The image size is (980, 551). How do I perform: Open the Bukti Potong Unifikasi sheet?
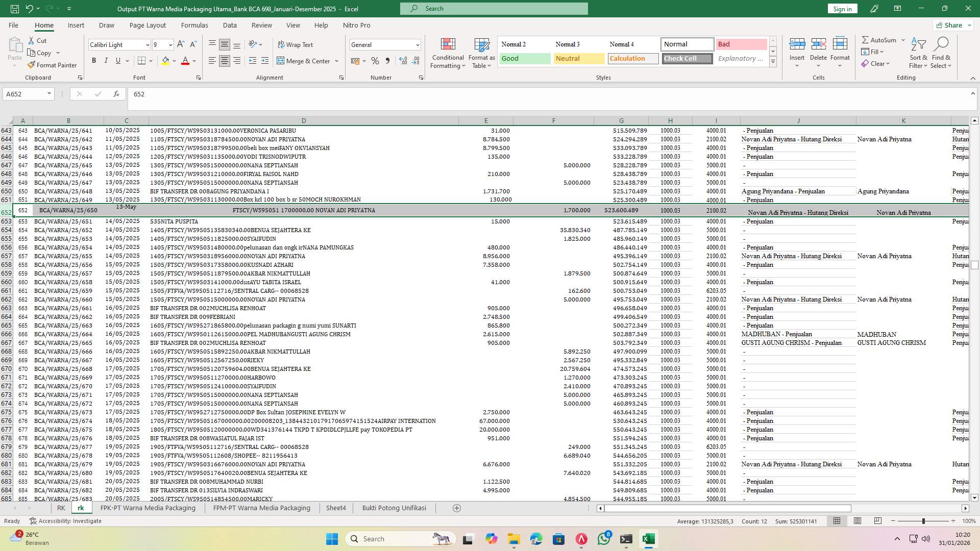point(394,508)
